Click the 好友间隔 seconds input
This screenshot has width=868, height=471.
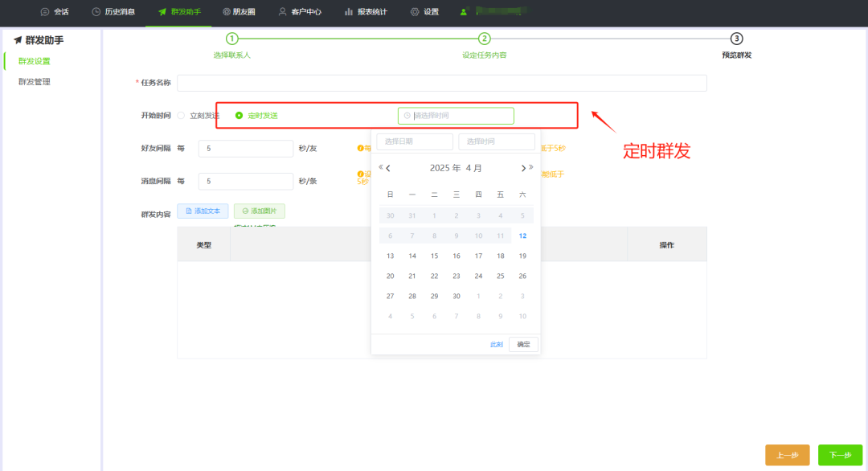pos(246,149)
